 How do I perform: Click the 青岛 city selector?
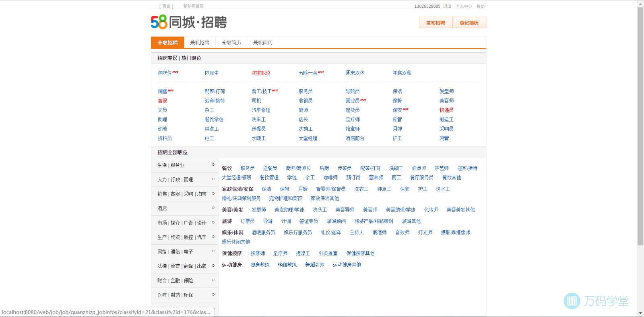click(x=166, y=6)
